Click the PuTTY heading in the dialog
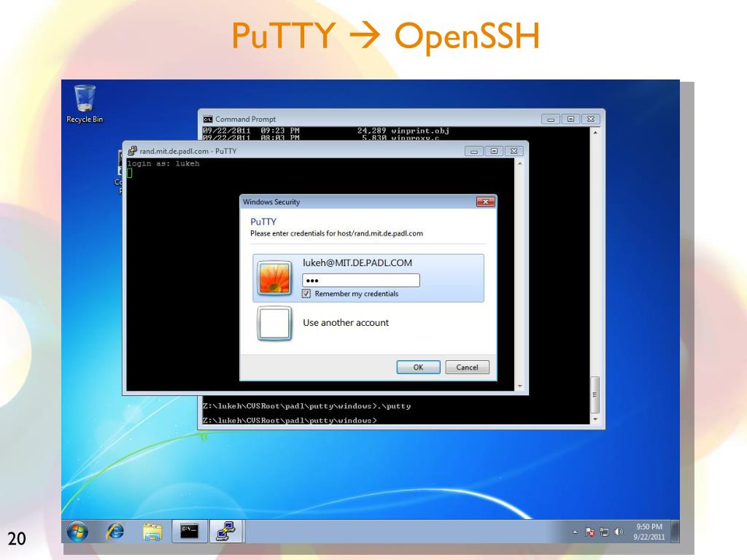 click(263, 222)
